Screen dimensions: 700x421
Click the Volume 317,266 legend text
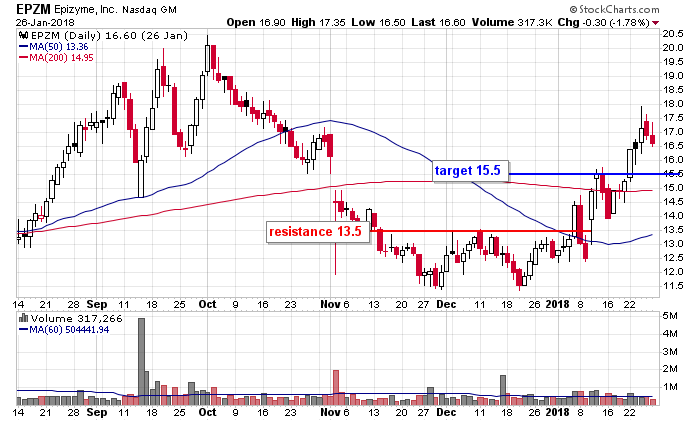pos(76,318)
